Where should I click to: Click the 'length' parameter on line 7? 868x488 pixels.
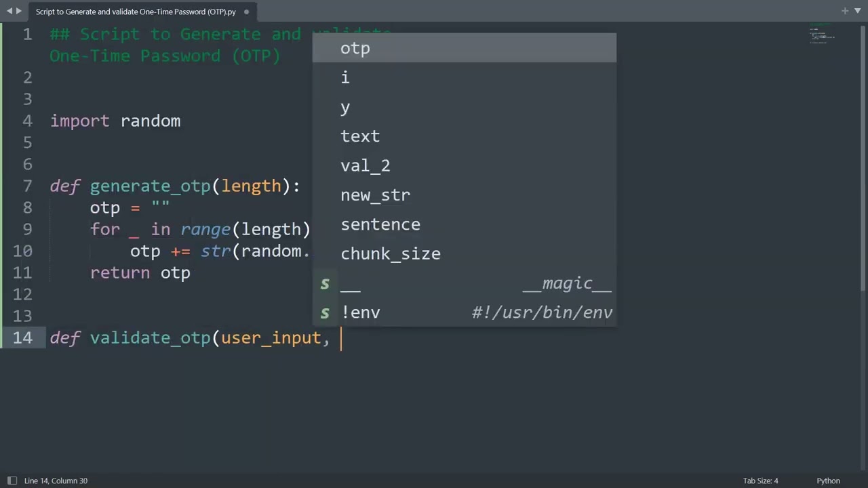pos(251,186)
